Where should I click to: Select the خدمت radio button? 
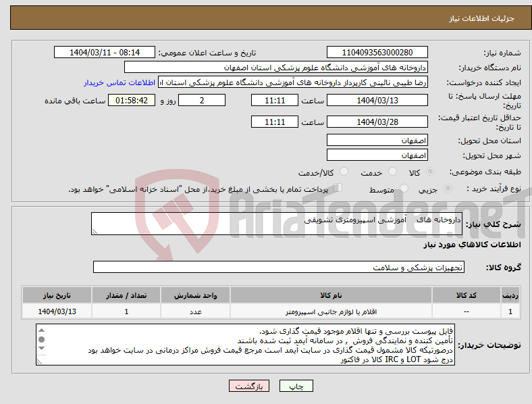pyautogui.click(x=392, y=172)
